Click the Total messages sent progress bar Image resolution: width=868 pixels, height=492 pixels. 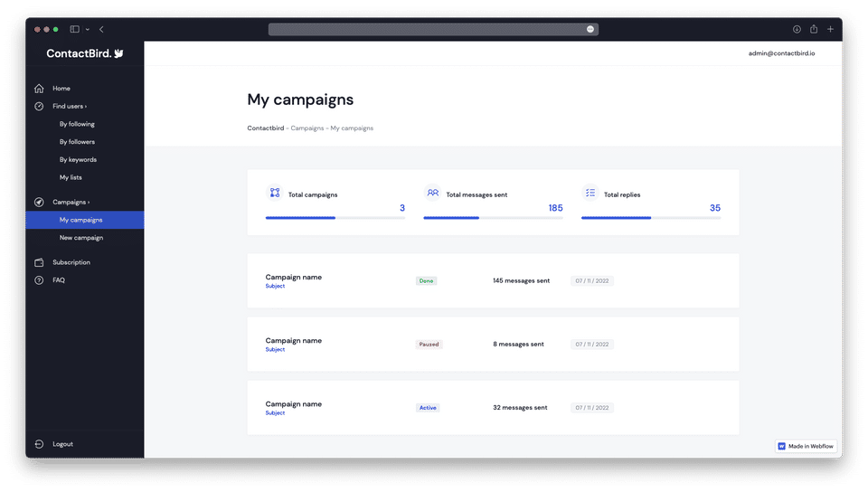[493, 218]
